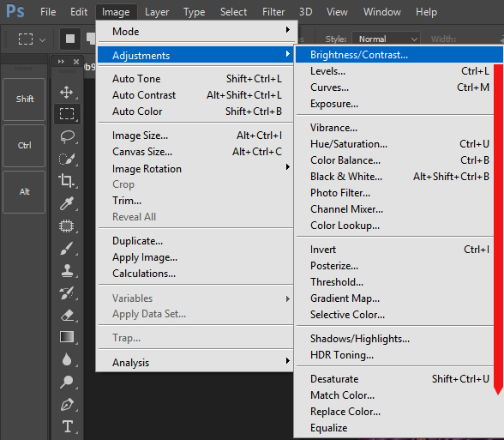
Task: Expand the toolbox with double-arrow icon
Action: pyautogui.click(x=61, y=62)
